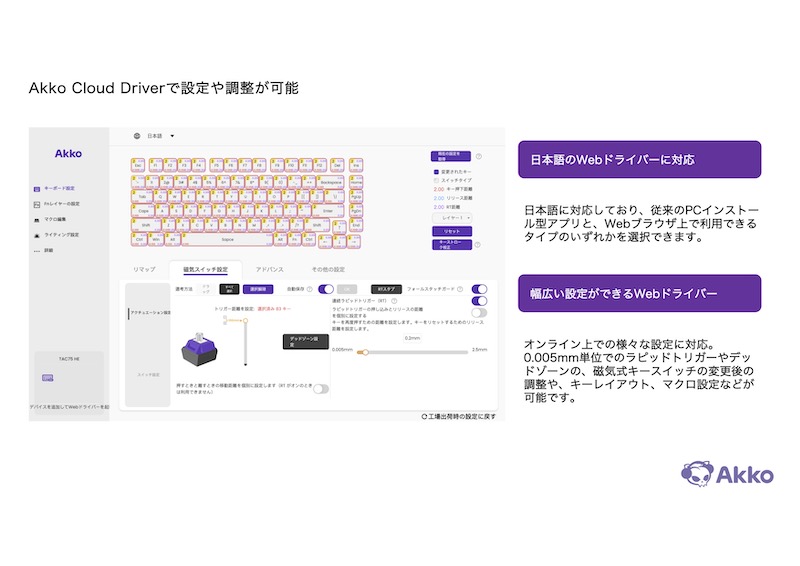Click the TAC75 HE device keyboard icon
800x566 pixels.
click(x=48, y=377)
